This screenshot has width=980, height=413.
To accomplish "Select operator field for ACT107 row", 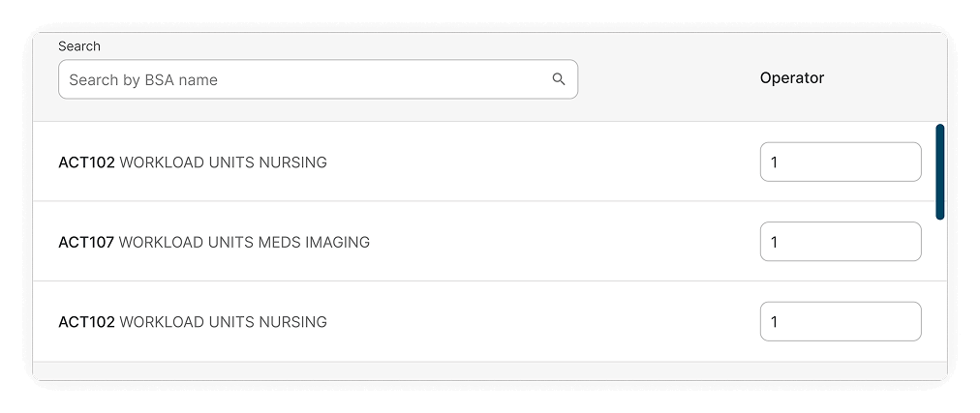I will tap(840, 242).
